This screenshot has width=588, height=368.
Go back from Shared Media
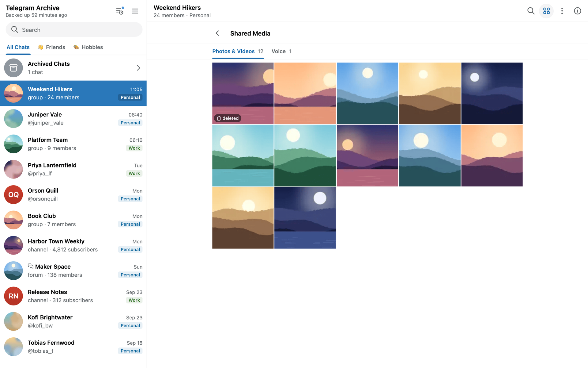click(217, 33)
